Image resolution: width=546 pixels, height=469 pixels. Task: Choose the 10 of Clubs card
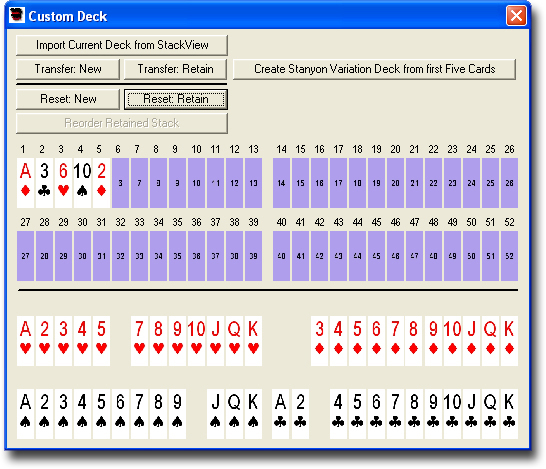click(452, 414)
